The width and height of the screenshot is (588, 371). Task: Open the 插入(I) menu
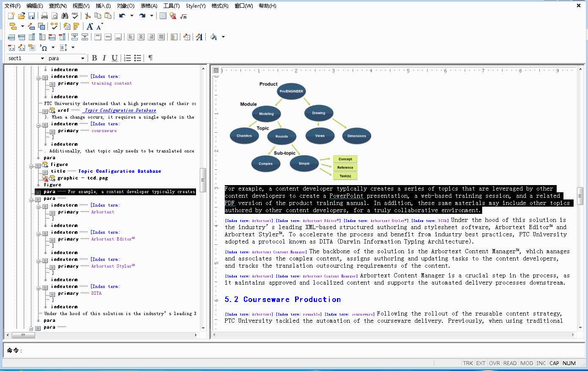coord(103,6)
